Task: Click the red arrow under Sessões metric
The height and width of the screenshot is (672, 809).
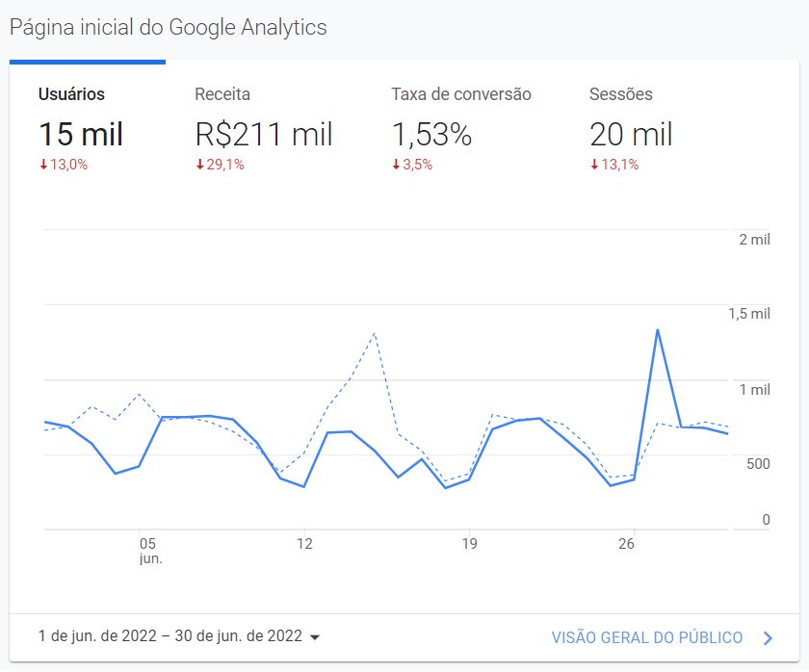Action: [594, 165]
